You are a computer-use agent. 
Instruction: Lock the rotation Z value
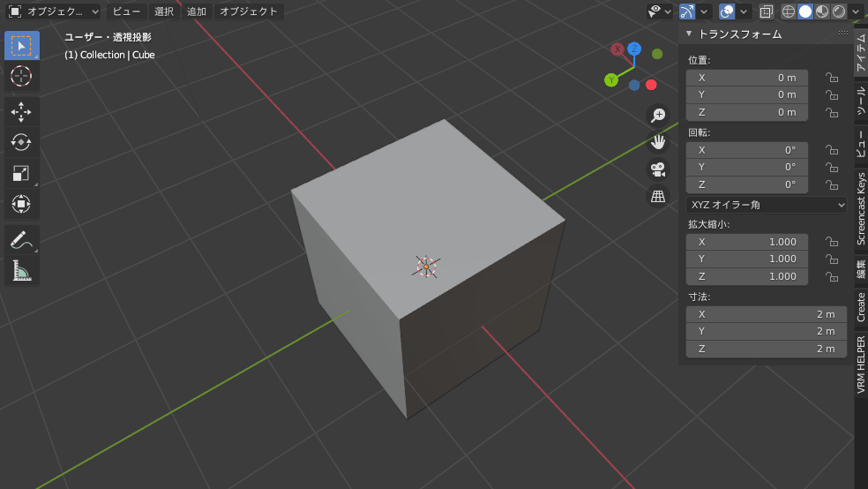(x=832, y=184)
